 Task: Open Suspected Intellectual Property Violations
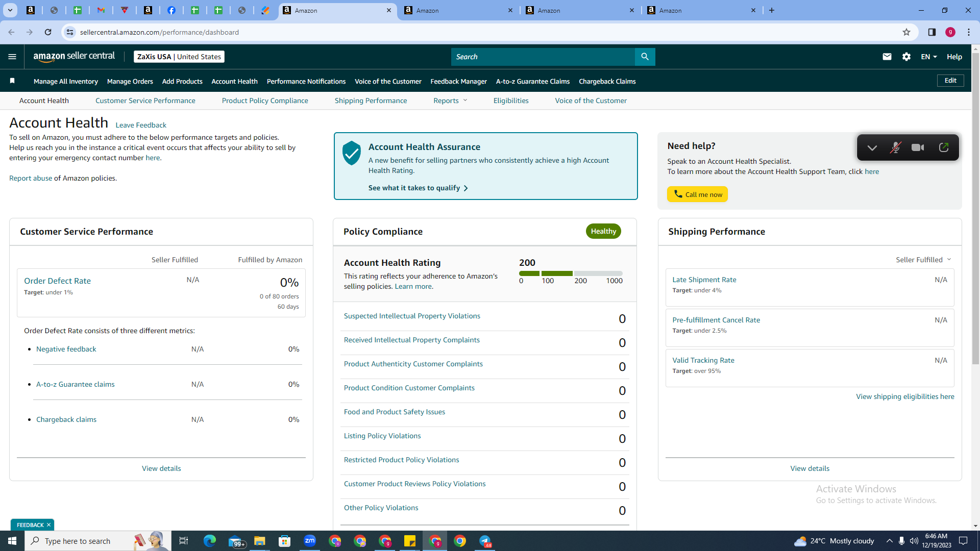coord(412,316)
